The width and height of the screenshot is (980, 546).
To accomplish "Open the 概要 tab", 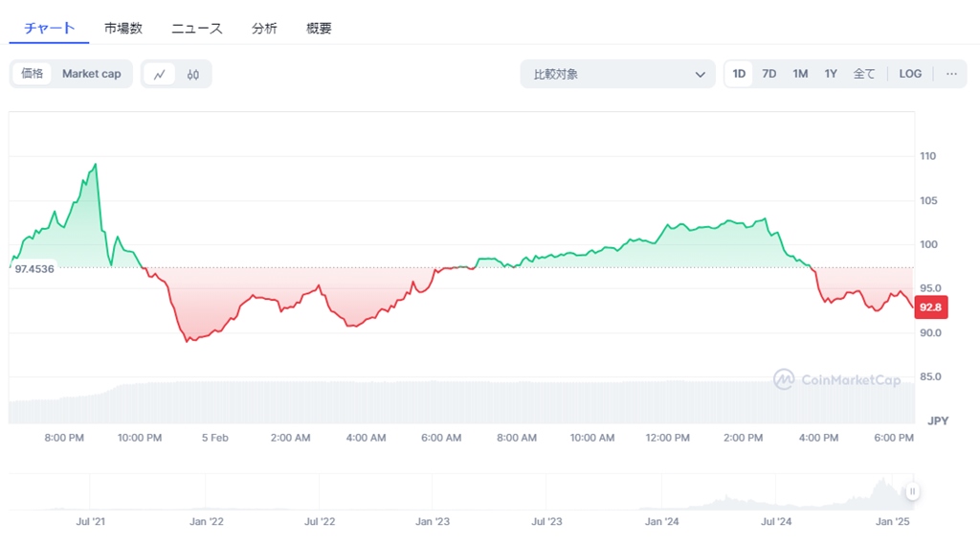I will (320, 28).
